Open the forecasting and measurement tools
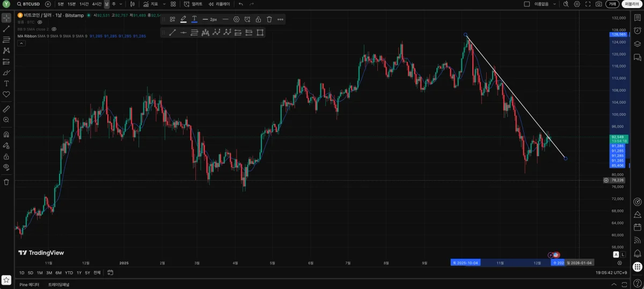This screenshot has height=289, width=644. pyautogui.click(x=6, y=62)
